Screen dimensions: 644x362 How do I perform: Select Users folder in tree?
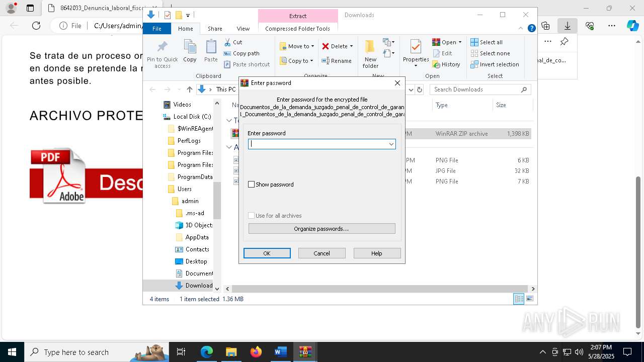tap(185, 189)
